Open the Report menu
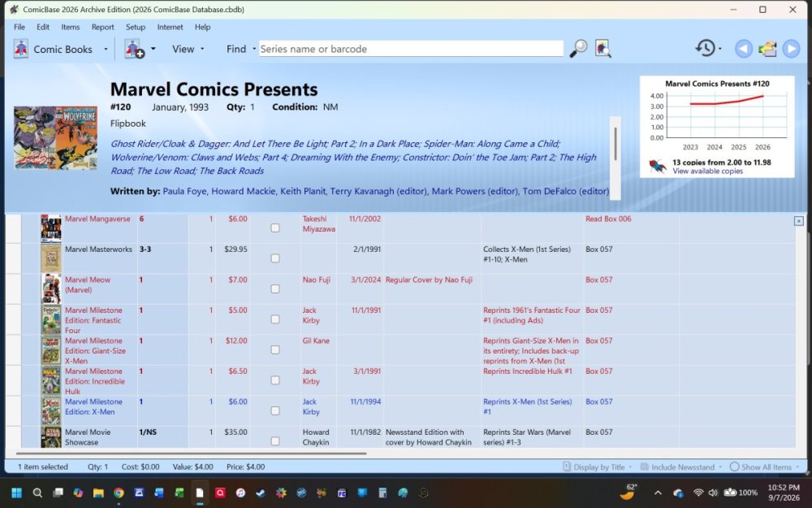The image size is (812, 508). pos(102,27)
